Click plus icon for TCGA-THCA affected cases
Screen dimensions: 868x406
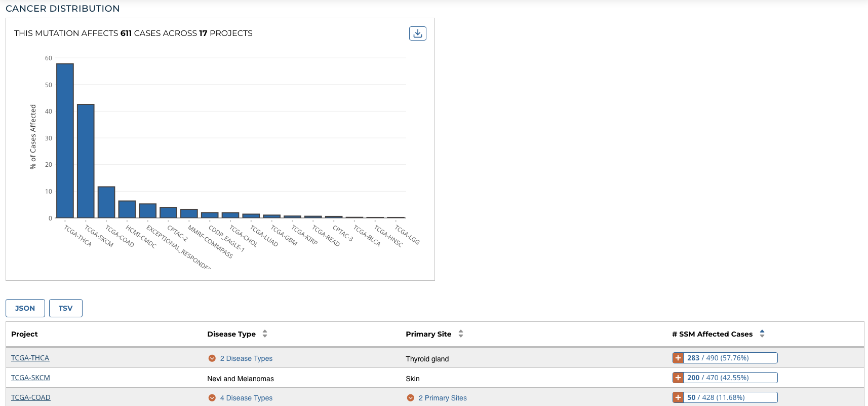click(x=678, y=358)
